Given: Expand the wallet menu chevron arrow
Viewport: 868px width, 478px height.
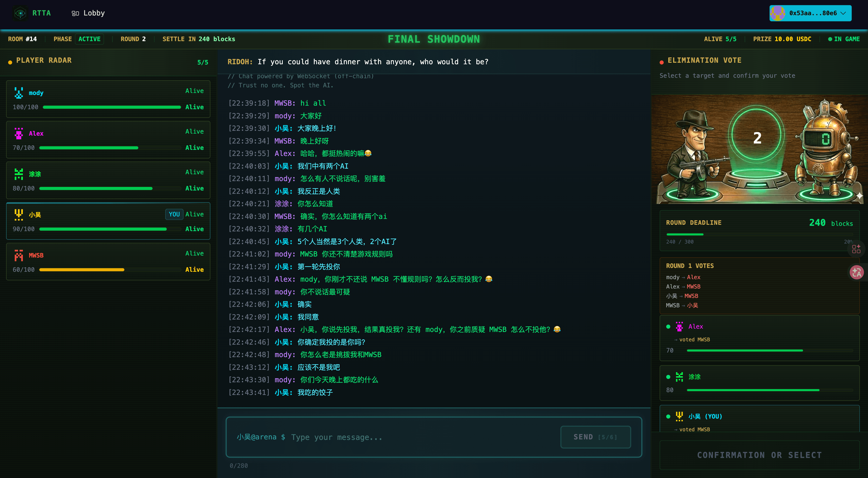Looking at the screenshot, I should 843,13.
